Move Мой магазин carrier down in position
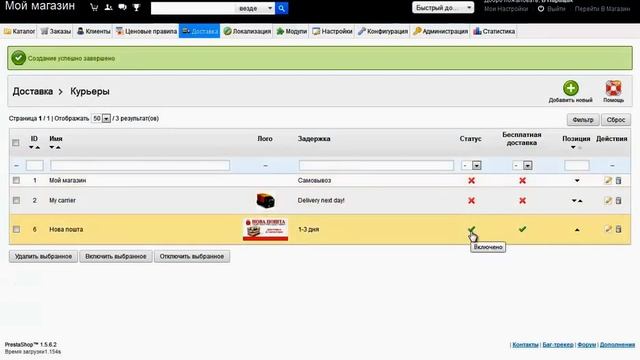Image resolution: width=640 pixels, height=360 pixels. coord(577,180)
